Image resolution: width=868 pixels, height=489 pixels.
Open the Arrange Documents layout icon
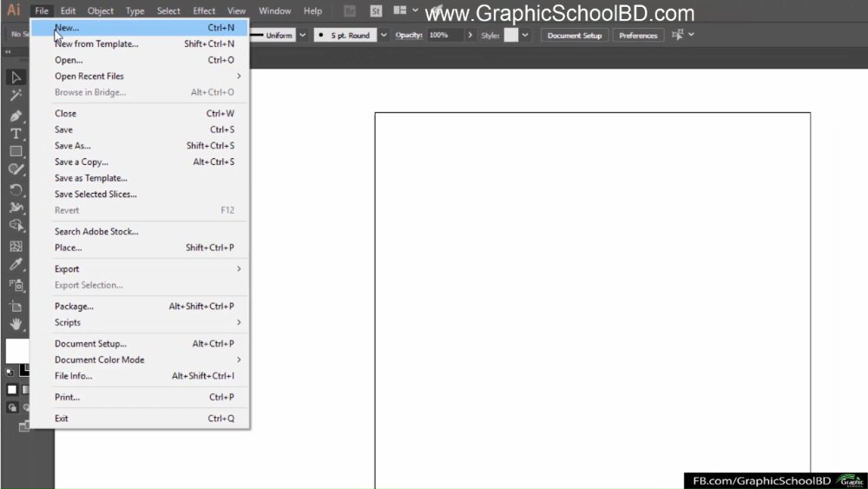coord(399,10)
